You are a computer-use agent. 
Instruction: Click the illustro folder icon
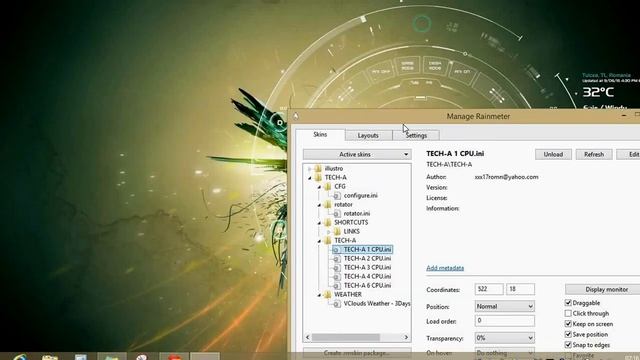[318, 169]
